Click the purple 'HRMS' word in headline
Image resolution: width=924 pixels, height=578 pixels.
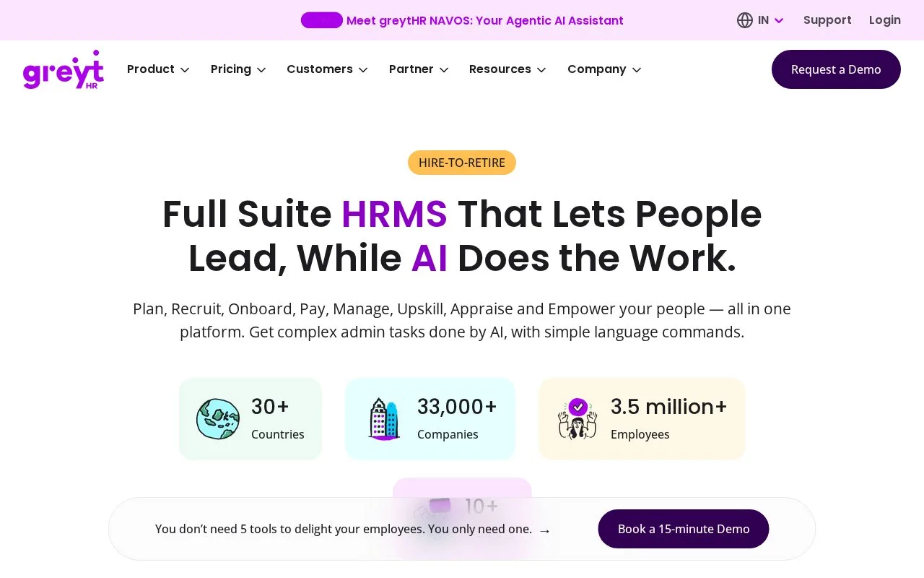[394, 214]
